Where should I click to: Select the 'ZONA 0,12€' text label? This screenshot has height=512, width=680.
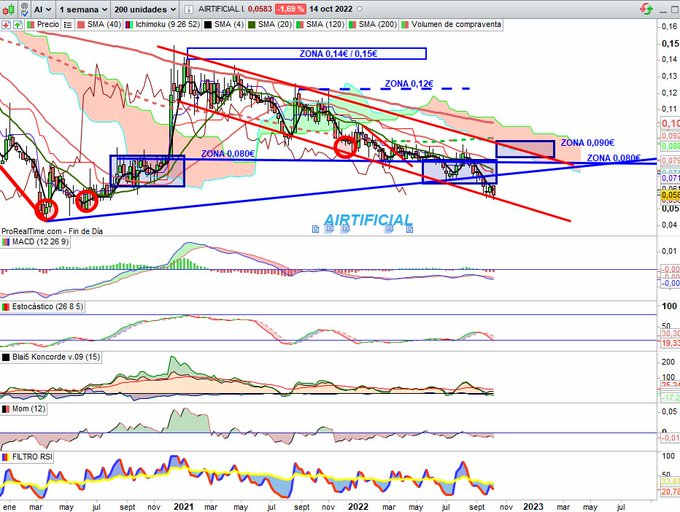[409, 84]
